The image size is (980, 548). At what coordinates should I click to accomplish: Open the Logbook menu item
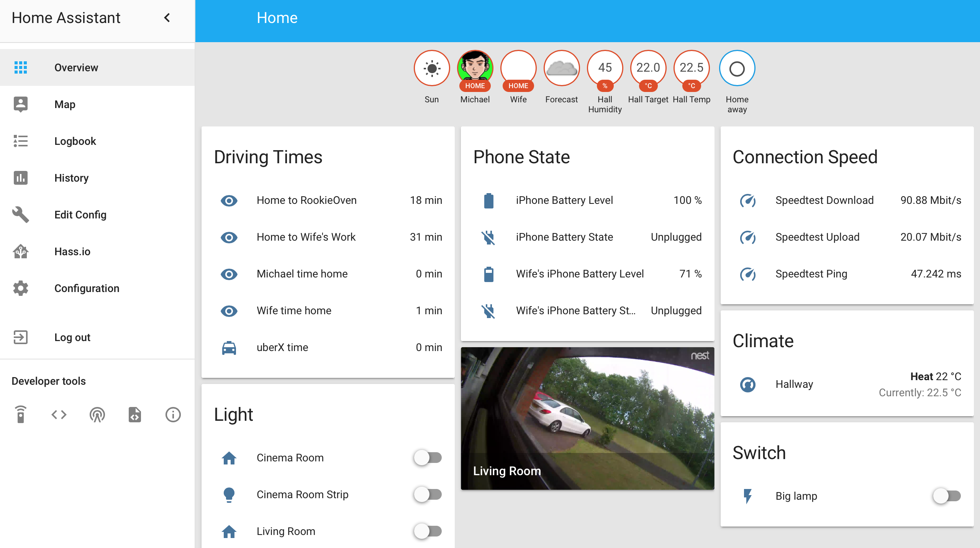click(75, 141)
